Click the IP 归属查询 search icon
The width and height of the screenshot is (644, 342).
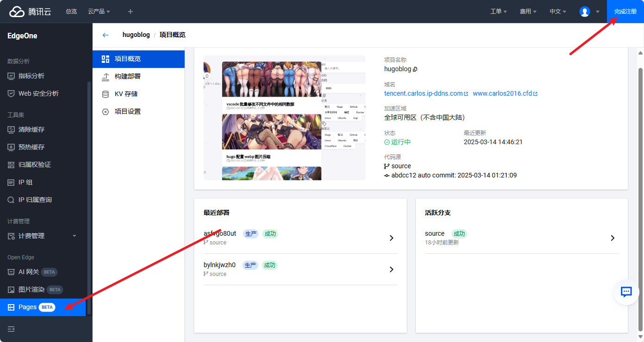[x=11, y=200]
